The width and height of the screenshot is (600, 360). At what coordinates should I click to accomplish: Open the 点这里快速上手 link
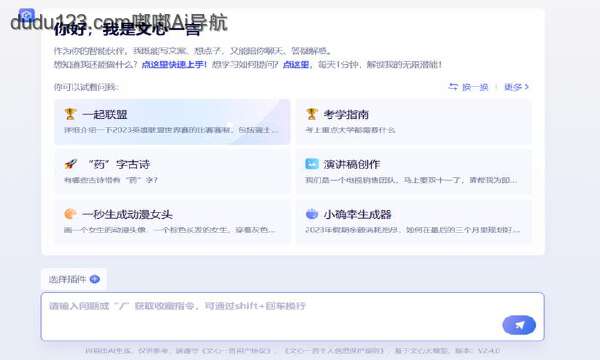pos(174,64)
